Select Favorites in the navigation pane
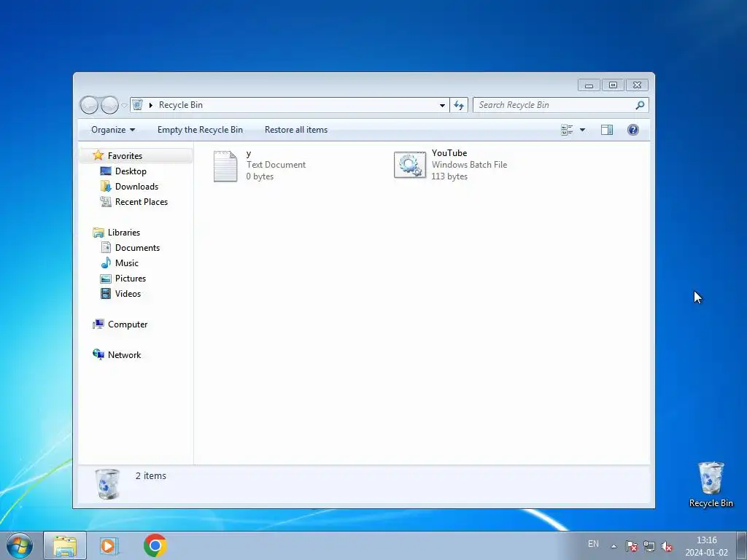The height and width of the screenshot is (560, 747). click(125, 156)
